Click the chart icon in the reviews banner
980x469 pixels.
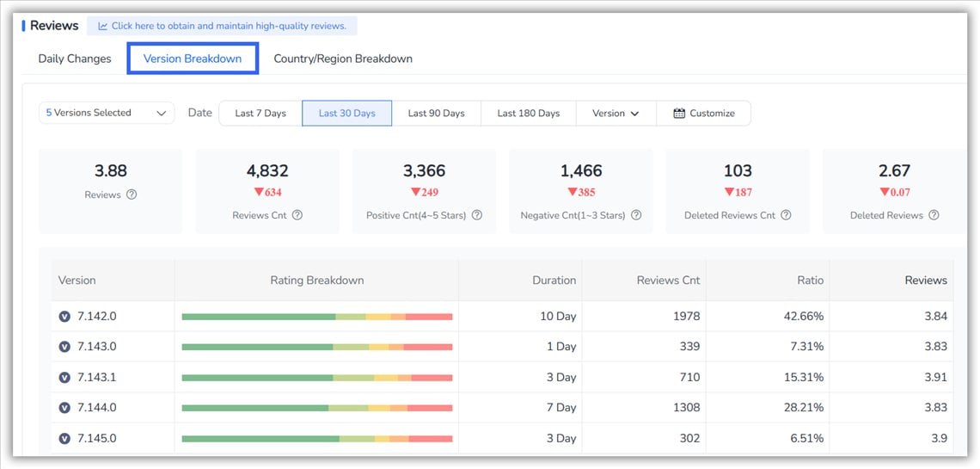pos(103,27)
